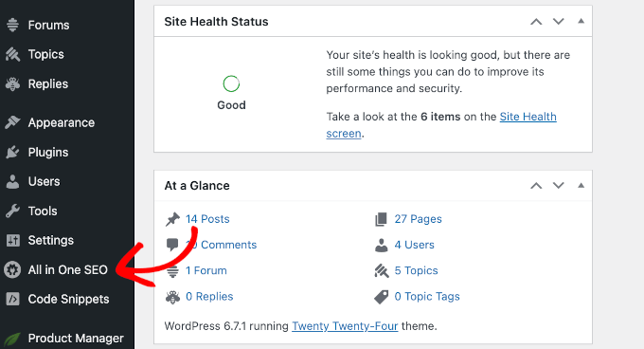Click the Site Health Status heading
This screenshot has width=644, height=349.
216,22
